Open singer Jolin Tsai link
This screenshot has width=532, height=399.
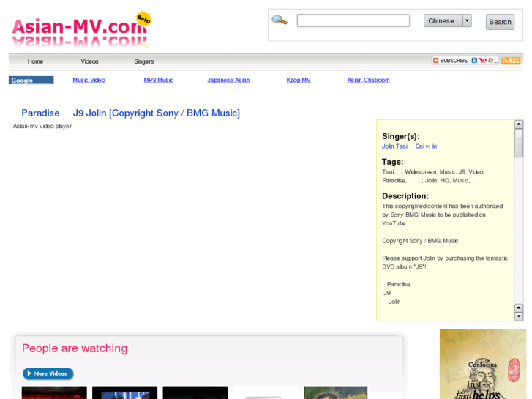394,146
